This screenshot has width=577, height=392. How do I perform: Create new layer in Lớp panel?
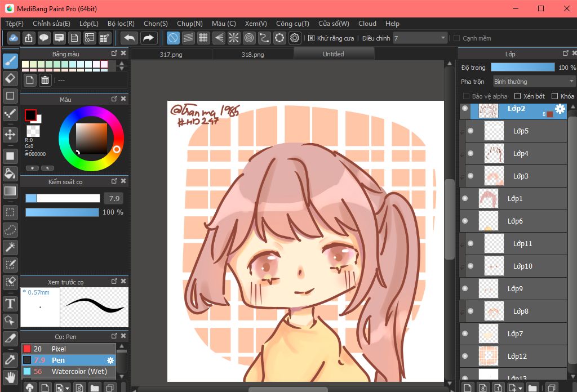tap(467, 387)
